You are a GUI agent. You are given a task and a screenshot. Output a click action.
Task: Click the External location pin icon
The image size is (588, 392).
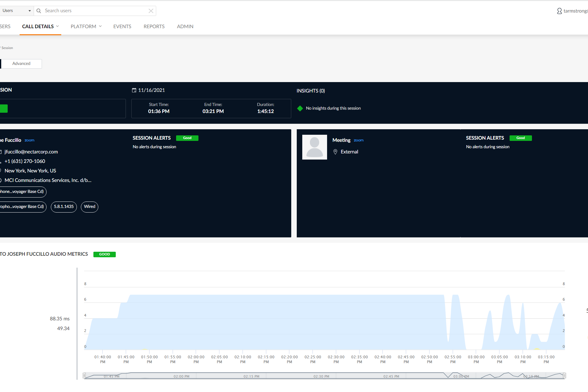335,152
